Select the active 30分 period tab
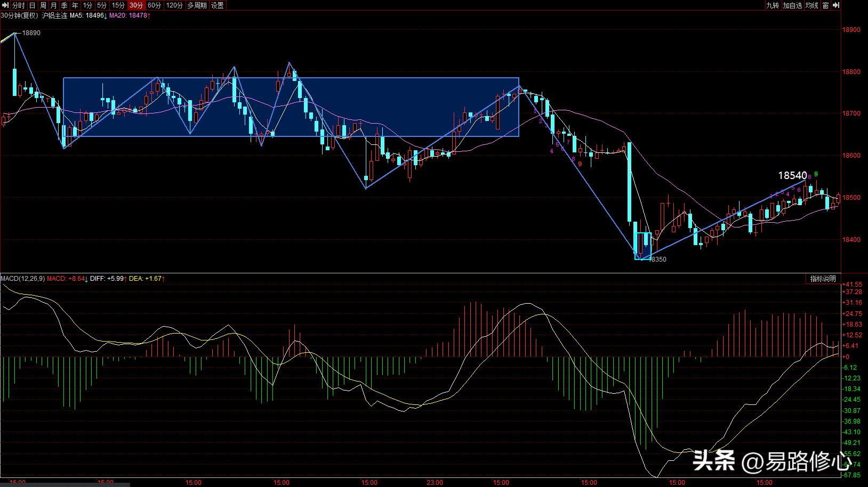This screenshot has height=487, width=868. [136, 5]
